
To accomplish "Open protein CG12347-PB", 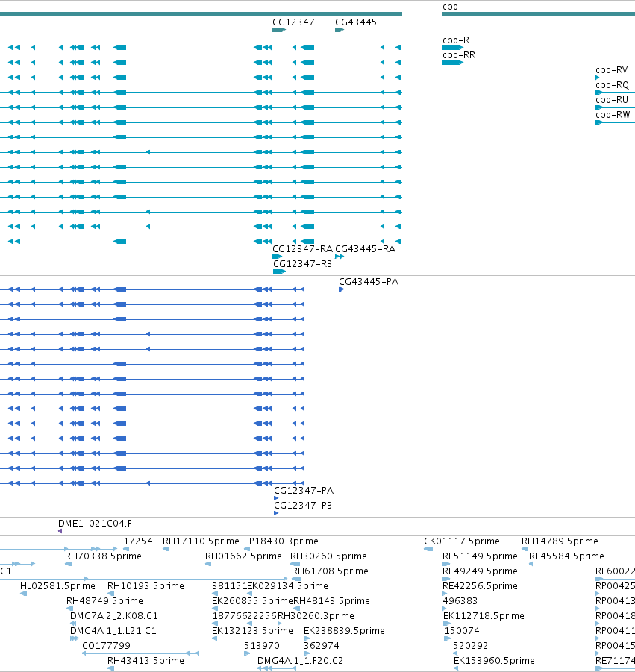I will pyautogui.click(x=303, y=506).
